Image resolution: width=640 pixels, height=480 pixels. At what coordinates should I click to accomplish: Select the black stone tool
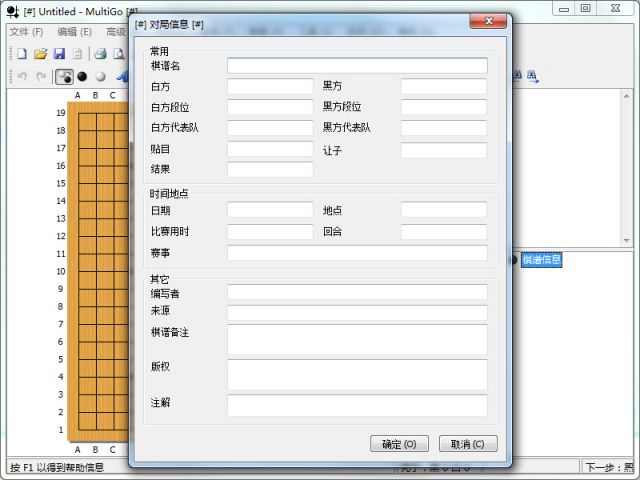[x=82, y=76]
